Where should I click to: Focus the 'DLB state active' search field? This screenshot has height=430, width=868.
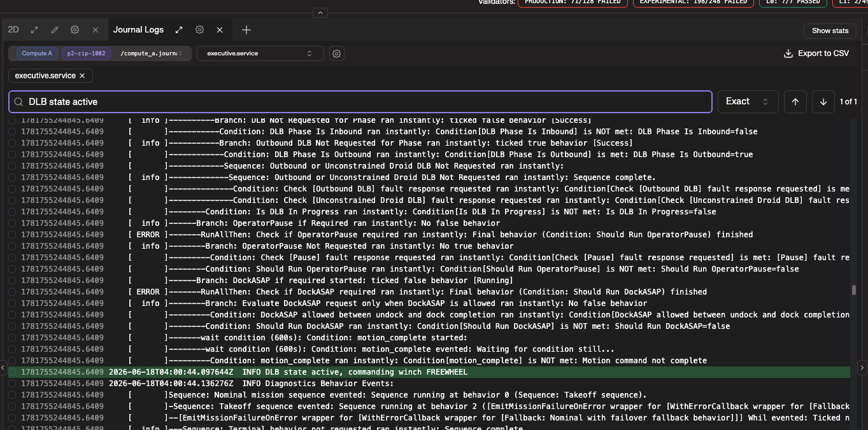pos(360,102)
